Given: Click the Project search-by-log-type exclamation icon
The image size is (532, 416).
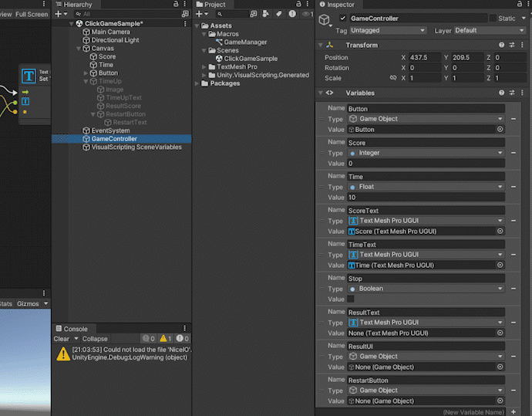Looking at the screenshot, I should pos(292,14).
